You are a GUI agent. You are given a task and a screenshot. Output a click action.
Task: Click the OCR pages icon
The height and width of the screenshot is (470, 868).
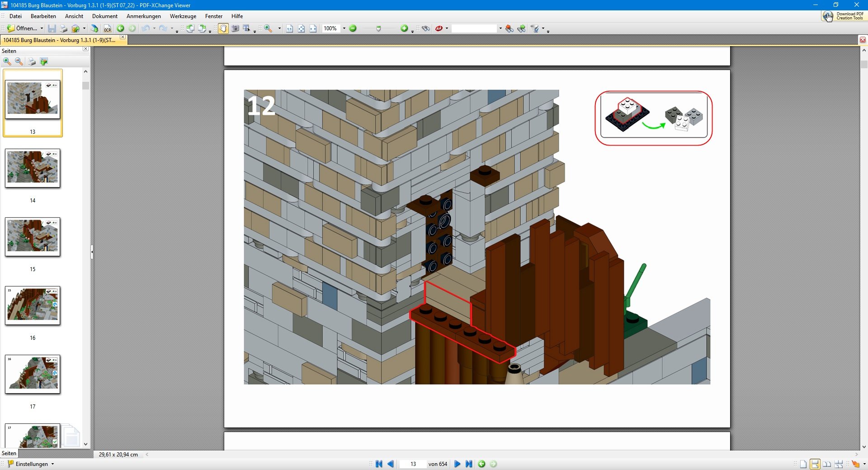(107, 28)
